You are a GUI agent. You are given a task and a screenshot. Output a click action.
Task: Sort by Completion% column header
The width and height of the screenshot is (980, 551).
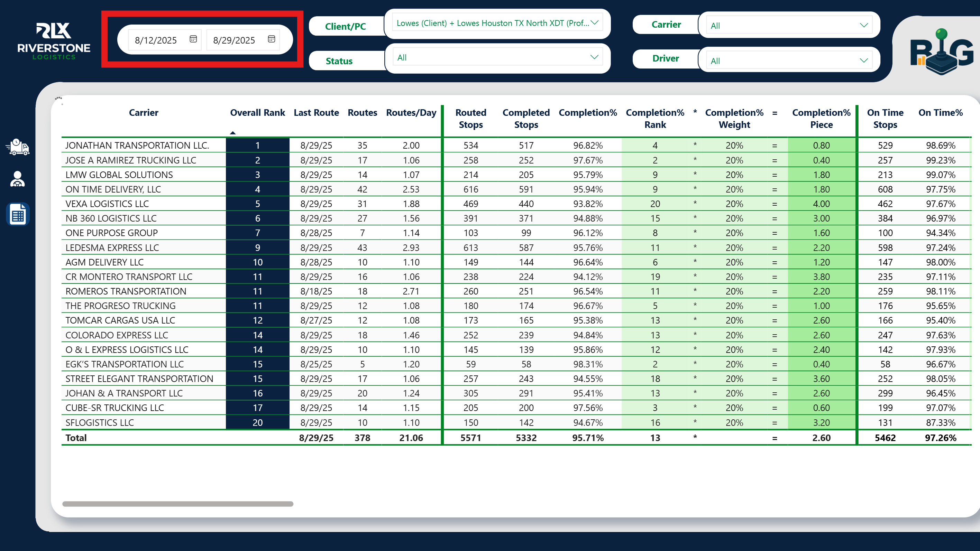coord(587,113)
